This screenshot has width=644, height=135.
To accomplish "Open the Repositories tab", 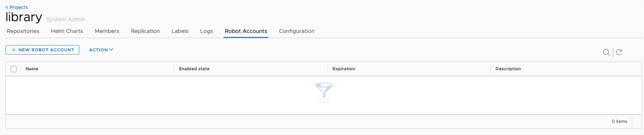I will click(23, 31).
